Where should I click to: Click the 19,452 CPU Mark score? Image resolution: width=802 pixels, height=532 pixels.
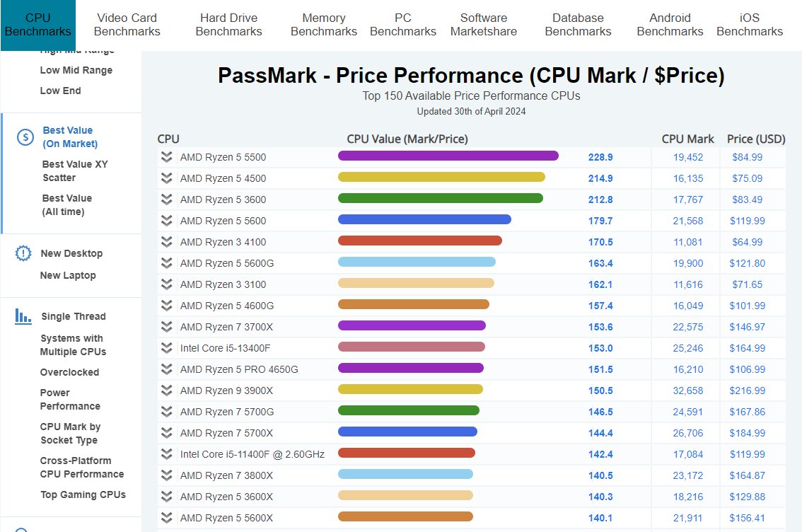[688, 157]
